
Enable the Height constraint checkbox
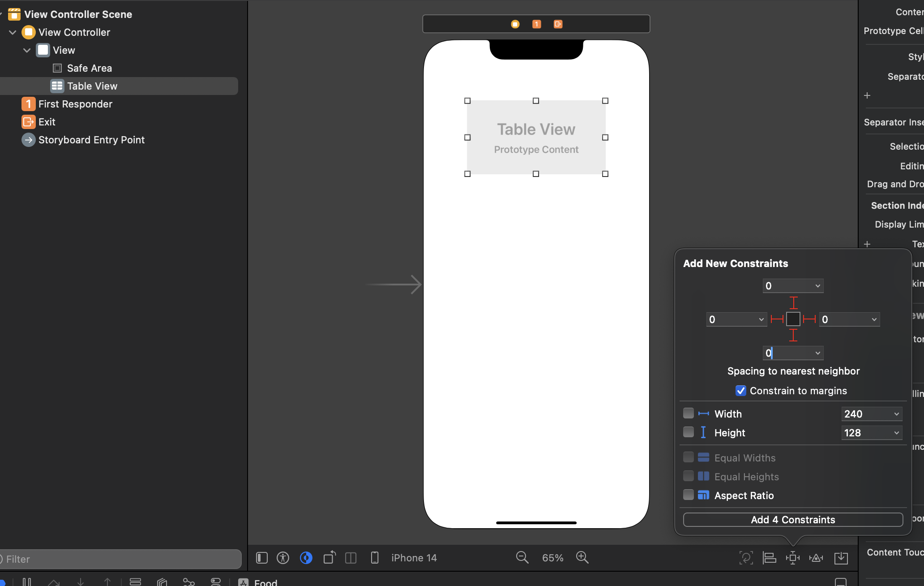click(x=689, y=432)
